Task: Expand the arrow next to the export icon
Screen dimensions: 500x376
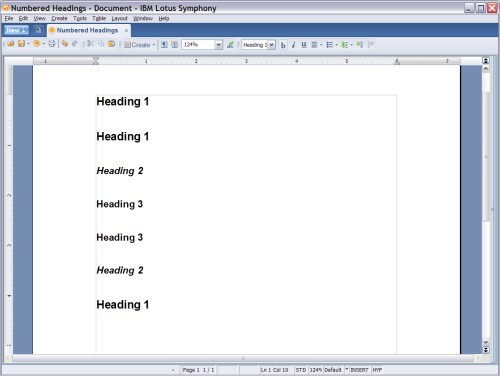Action: point(43,44)
